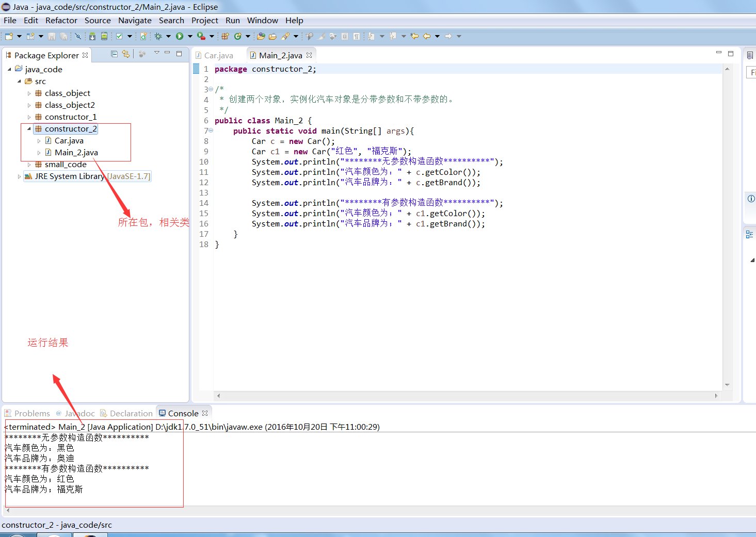Image resolution: width=756 pixels, height=537 pixels.
Task: Toggle Link with Editor in Package Explorer
Action: [x=126, y=54]
